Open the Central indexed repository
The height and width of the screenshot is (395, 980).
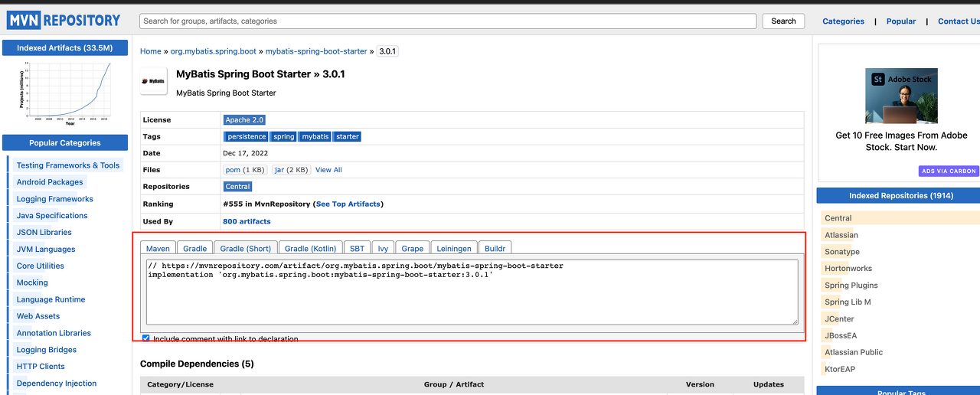838,218
